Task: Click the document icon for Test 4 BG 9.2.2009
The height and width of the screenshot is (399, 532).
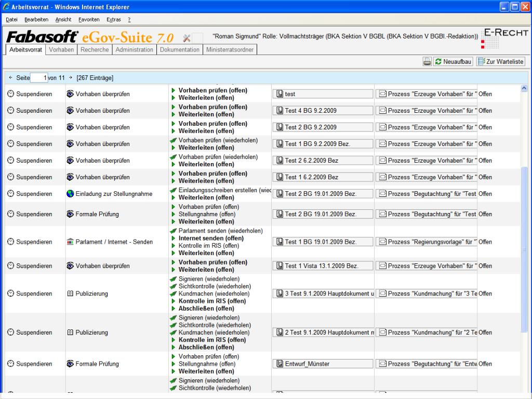Action: 280,111
